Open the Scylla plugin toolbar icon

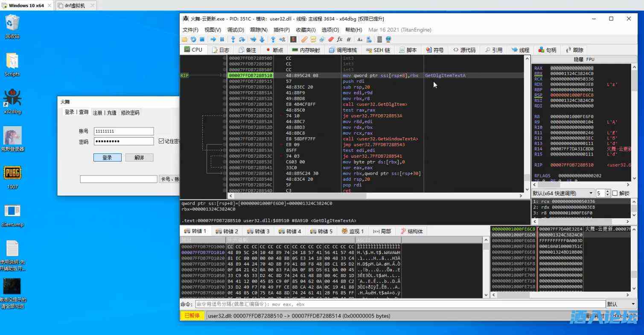pos(293,39)
